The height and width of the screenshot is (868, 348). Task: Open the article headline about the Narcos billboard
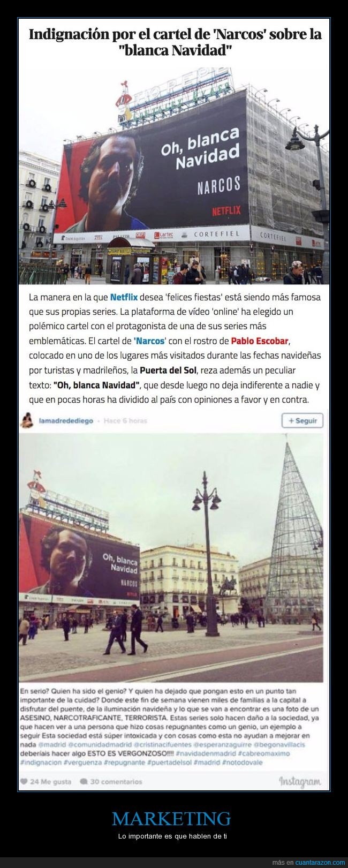pyautogui.click(x=175, y=43)
